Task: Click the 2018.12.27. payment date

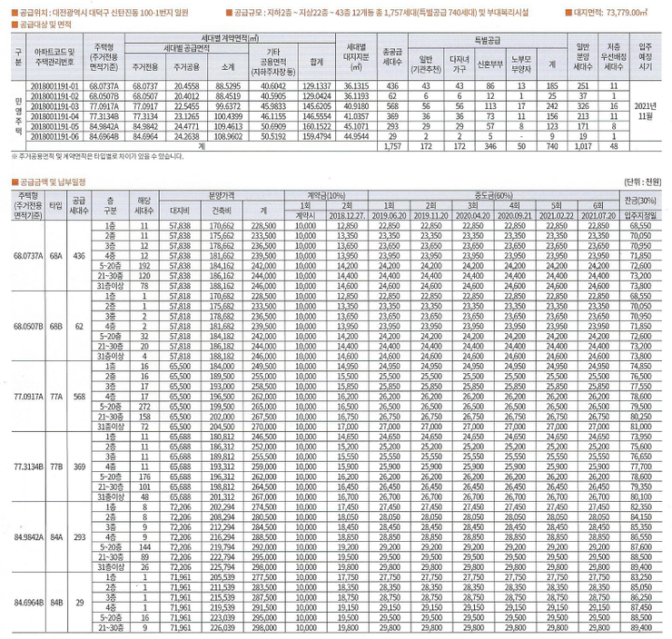Action: click(x=347, y=215)
